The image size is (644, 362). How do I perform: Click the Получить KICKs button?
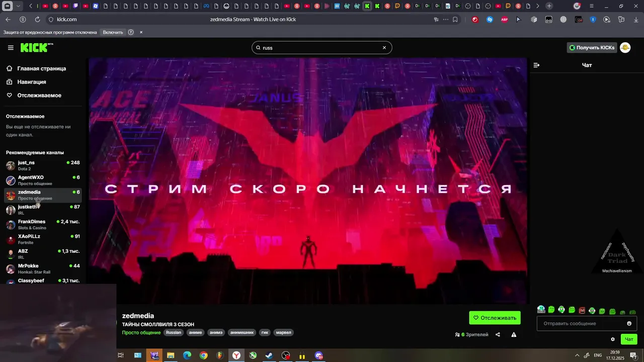tap(592, 48)
